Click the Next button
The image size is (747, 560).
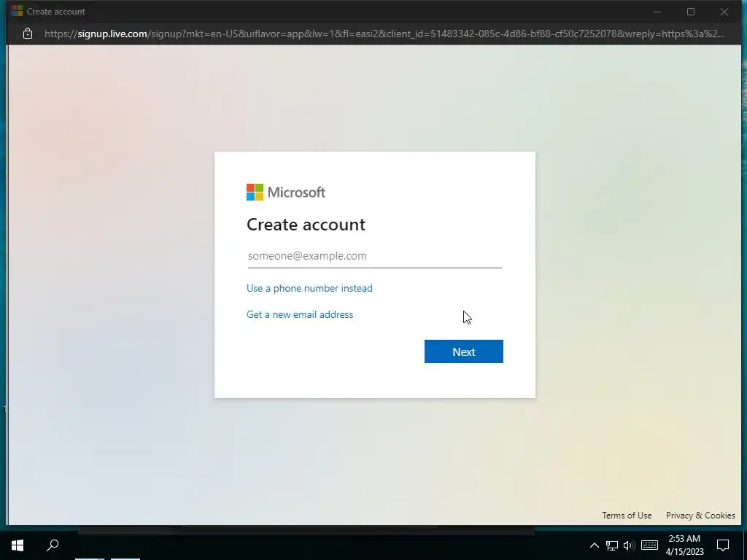463,351
